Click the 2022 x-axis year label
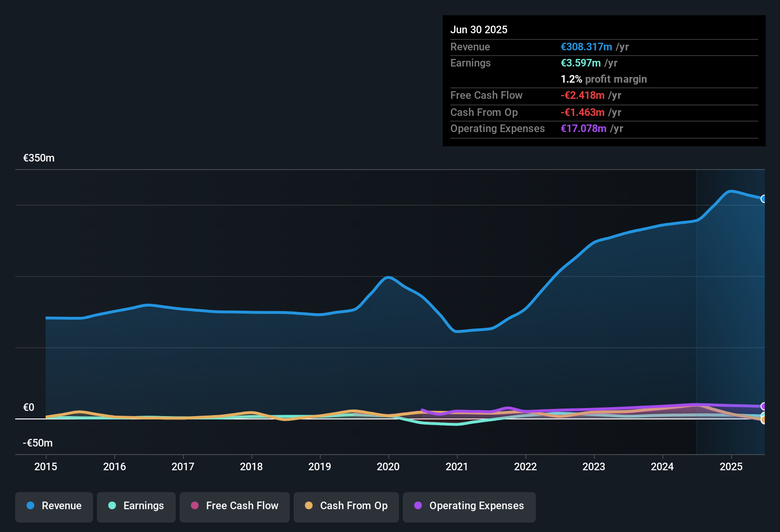Image resolution: width=780 pixels, height=532 pixels. (x=525, y=466)
